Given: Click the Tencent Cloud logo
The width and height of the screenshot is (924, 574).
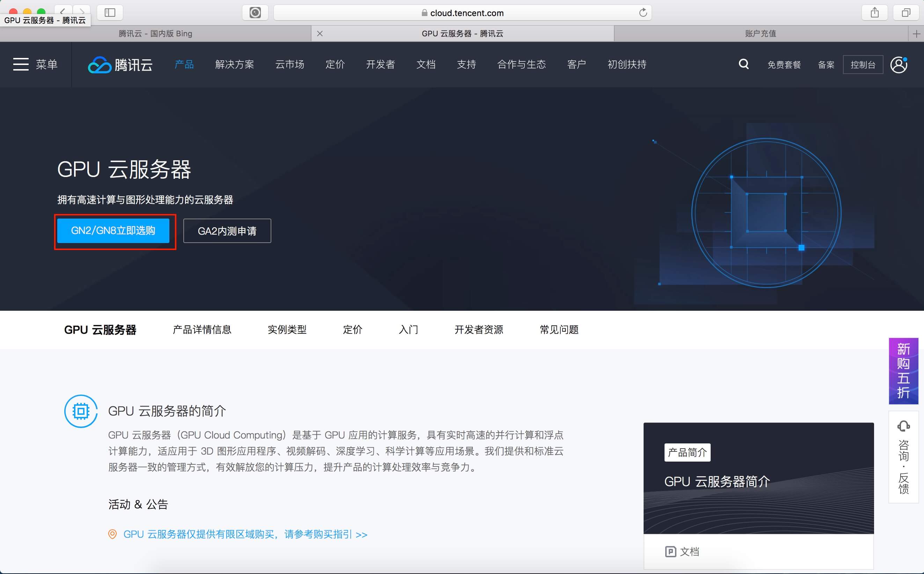Looking at the screenshot, I should 120,65.
